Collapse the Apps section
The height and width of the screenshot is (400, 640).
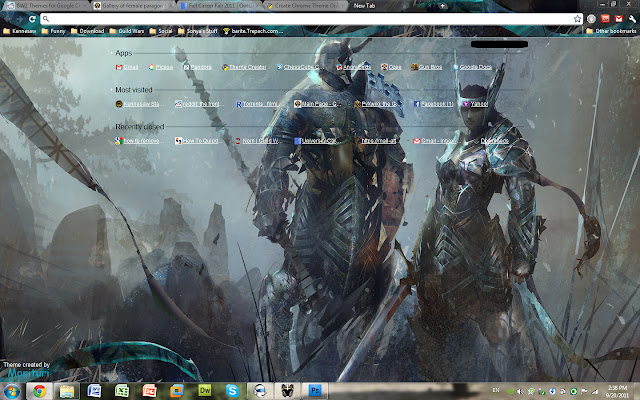pos(123,53)
